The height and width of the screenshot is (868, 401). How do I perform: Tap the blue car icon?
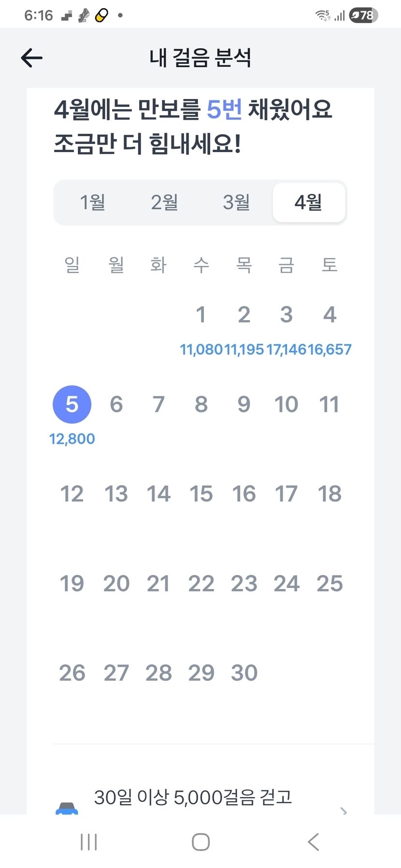[x=67, y=808]
